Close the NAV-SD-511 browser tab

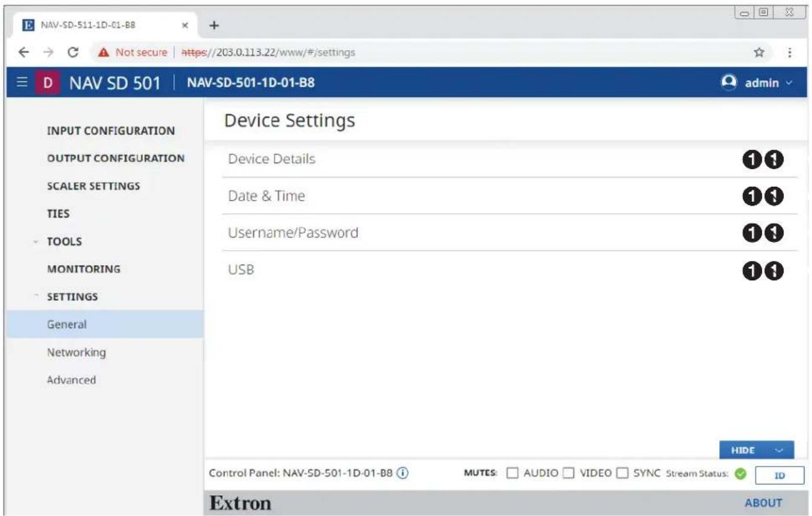[x=185, y=26]
